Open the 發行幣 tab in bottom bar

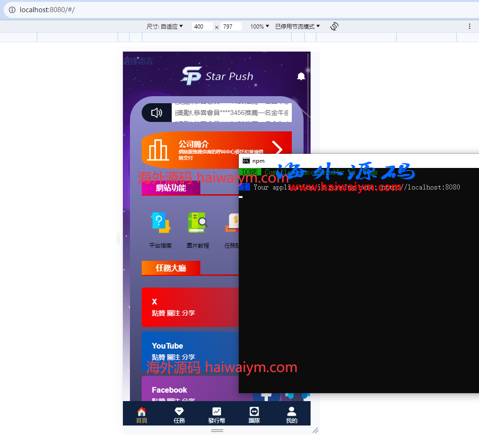216,415
